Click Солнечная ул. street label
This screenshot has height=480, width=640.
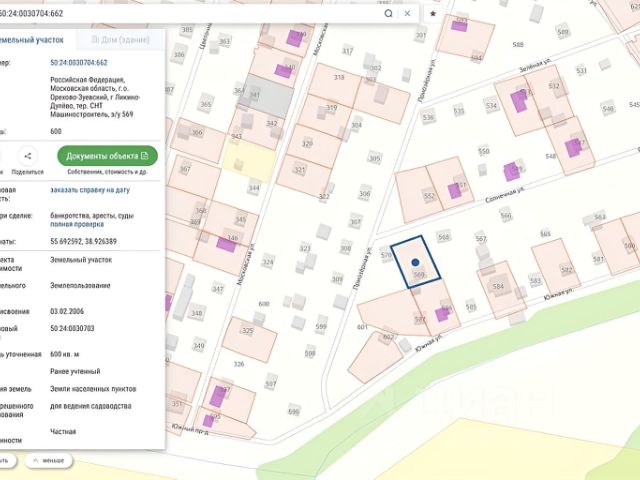(505, 195)
